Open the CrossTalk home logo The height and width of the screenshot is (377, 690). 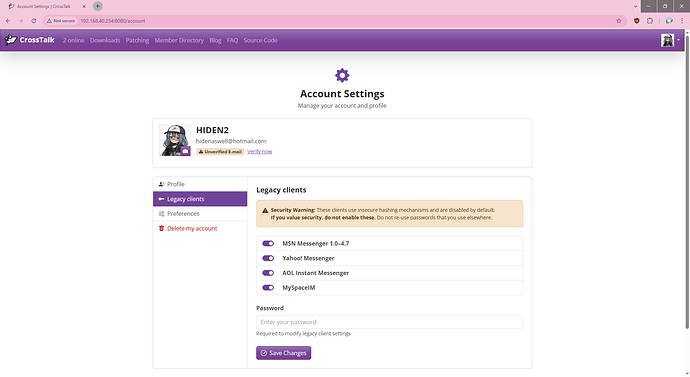29,40
